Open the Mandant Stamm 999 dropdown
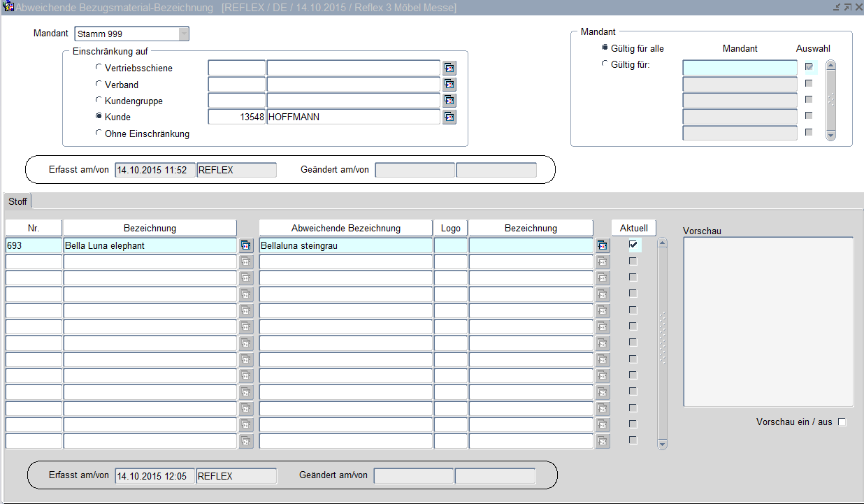Image resolution: width=864 pixels, height=504 pixels. pyautogui.click(x=183, y=34)
